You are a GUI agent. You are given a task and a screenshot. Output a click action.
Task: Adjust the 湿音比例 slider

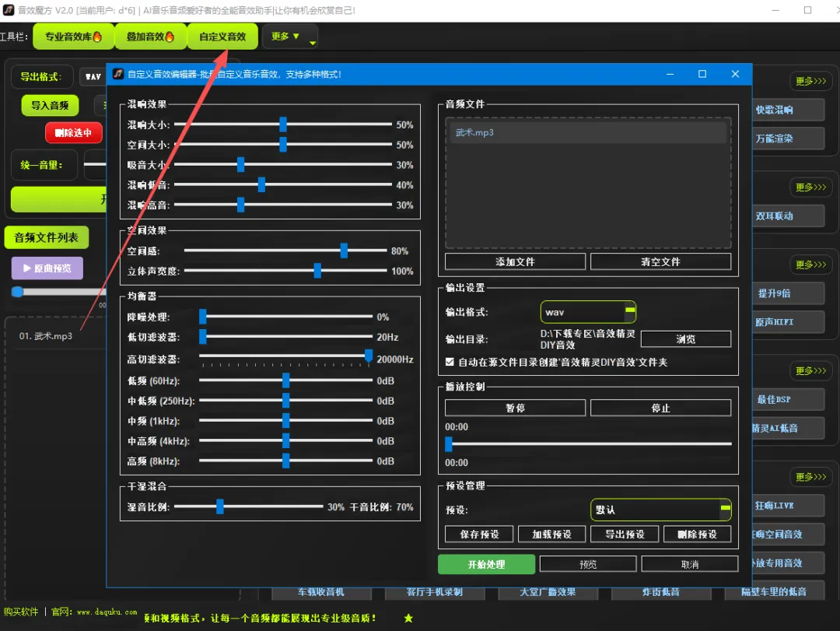click(249, 507)
